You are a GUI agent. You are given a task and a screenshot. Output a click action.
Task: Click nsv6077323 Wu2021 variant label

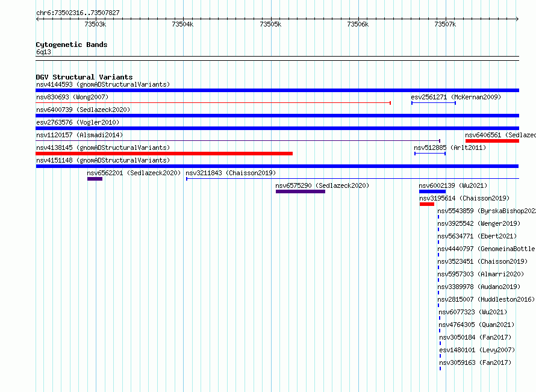473,312
